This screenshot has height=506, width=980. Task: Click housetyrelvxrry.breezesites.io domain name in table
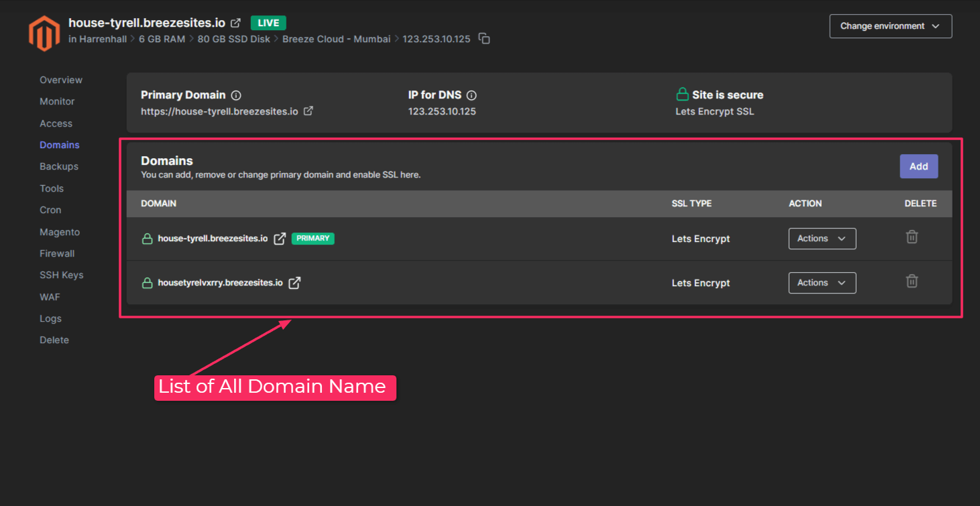[220, 283]
